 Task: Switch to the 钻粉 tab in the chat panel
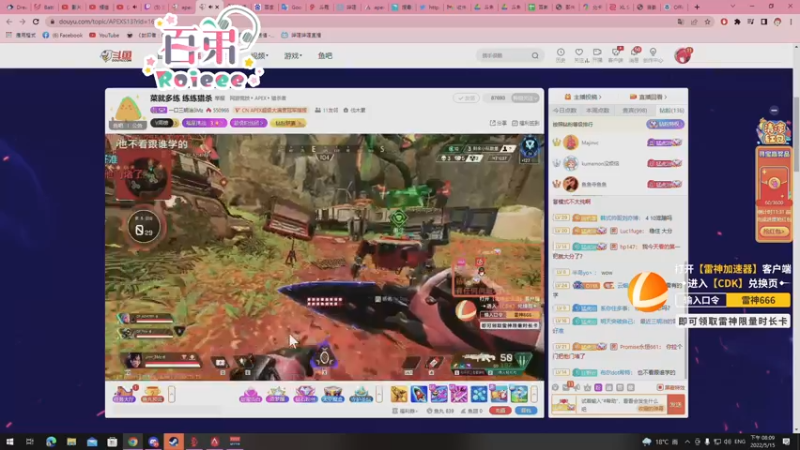click(x=671, y=111)
